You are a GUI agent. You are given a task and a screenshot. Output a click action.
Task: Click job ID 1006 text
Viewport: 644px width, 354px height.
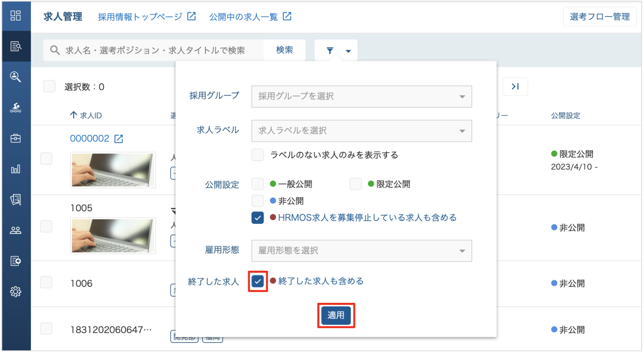pyautogui.click(x=82, y=284)
